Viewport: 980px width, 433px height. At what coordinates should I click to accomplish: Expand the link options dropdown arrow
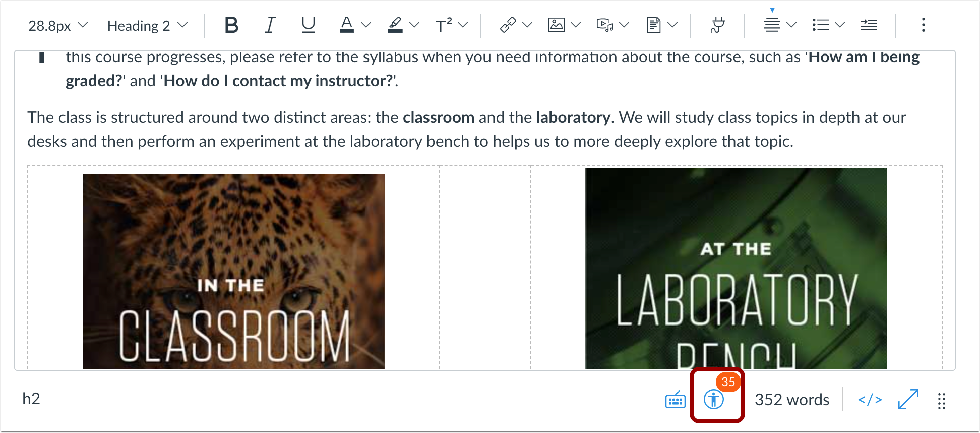[x=528, y=25]
